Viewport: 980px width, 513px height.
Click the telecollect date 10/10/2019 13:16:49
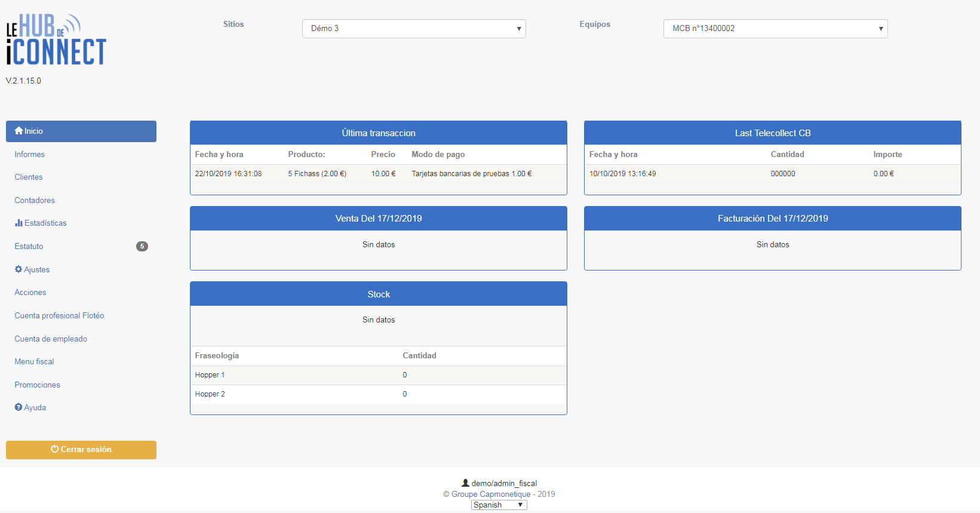(x=623, y=174)
